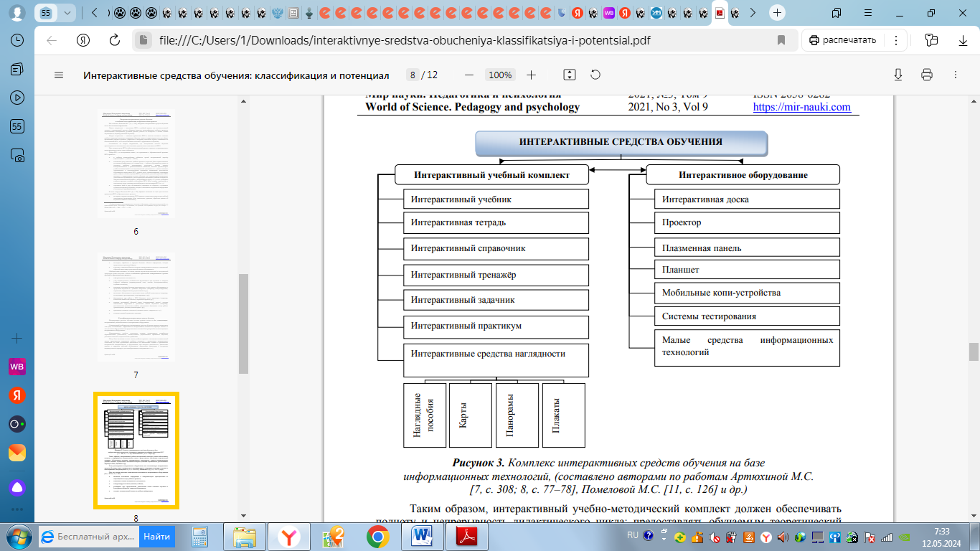Open File Explorer from the taskbar
The height and width of the screenshot is (551, 980).
[245, 536]
